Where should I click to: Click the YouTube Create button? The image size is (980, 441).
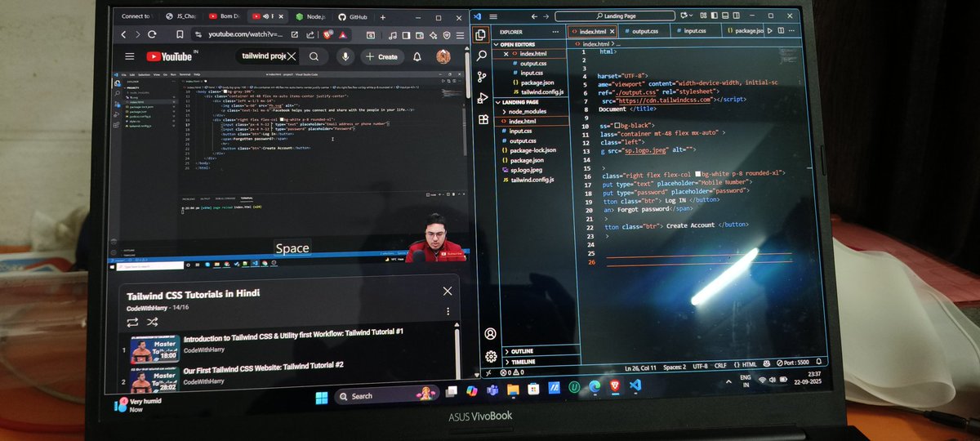[x=381, y=56]
